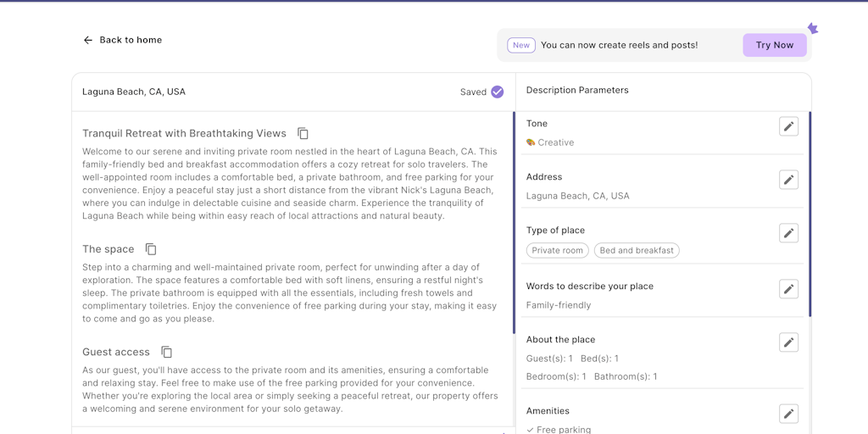Copy The space section text
The image size is (868, 434).
[x=151, y=249]
